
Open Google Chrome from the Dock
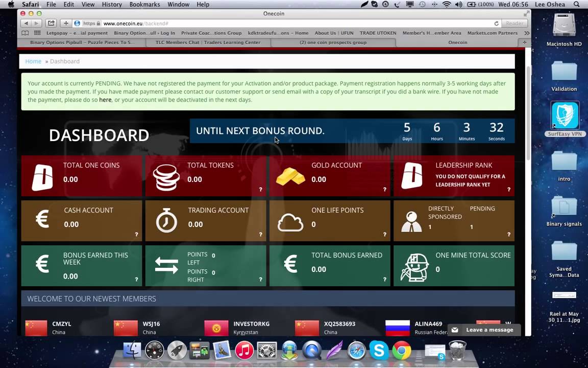point(402,350)
